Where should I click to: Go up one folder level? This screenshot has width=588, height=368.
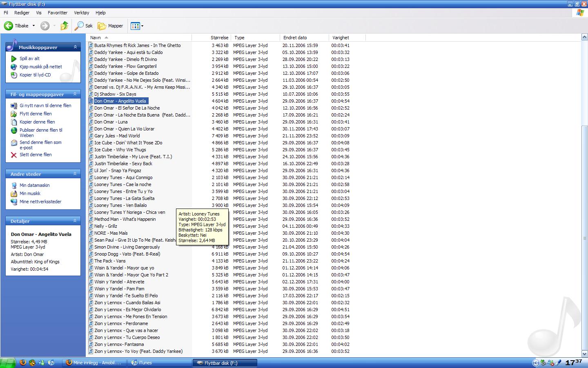[x=64, y=26]
